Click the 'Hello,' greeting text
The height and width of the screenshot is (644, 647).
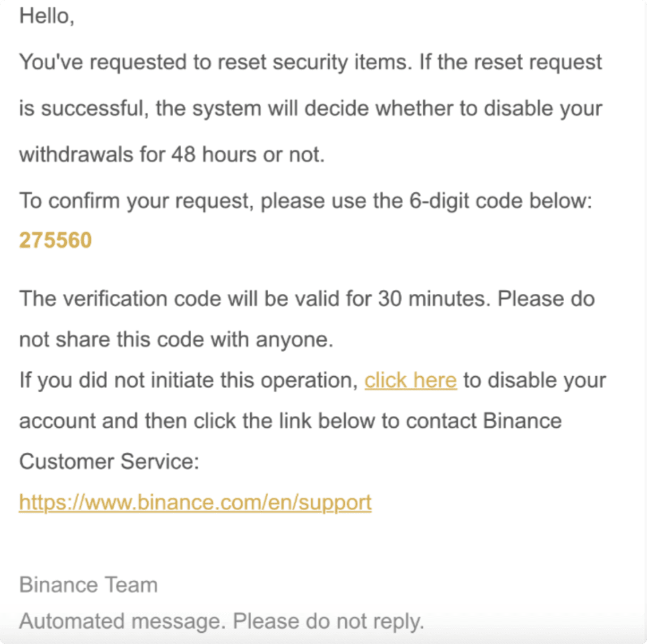[x=47, y=16]
